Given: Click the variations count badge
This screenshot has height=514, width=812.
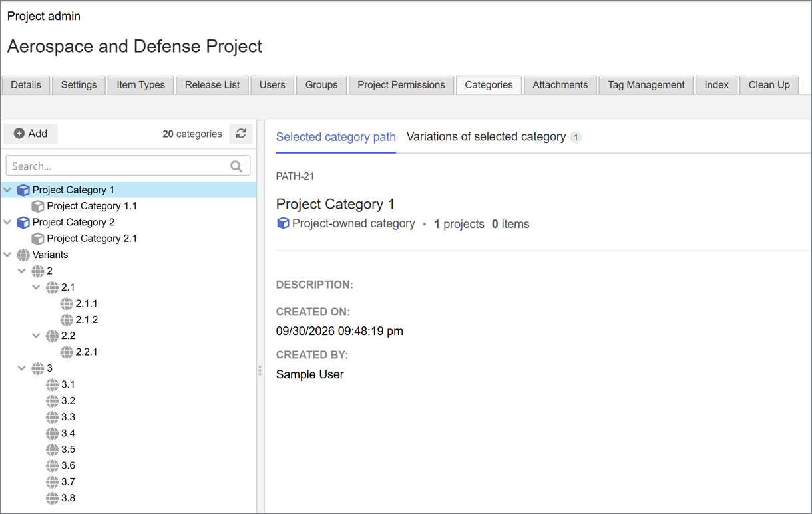Looking at the screenshot, I should tap(576, 137).
